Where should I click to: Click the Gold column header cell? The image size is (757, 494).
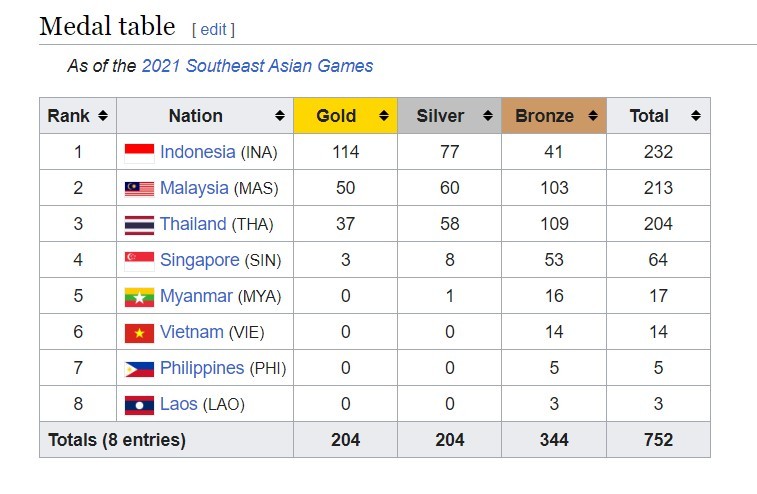(346, 115)
